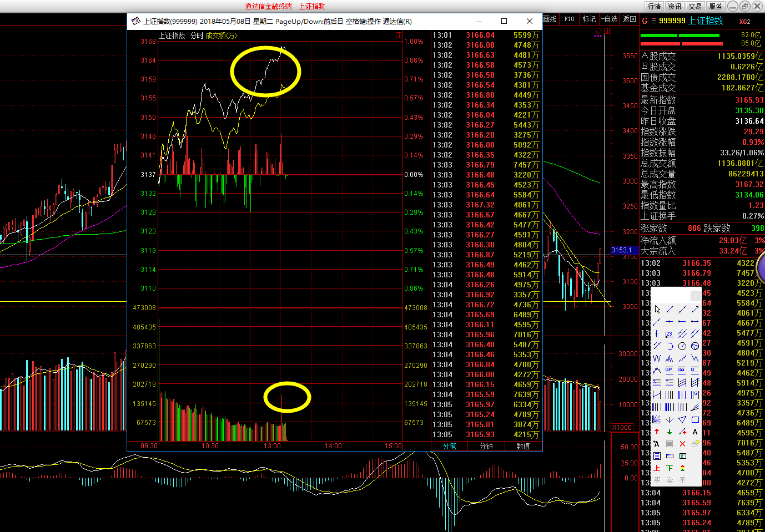Screen dimensions: 765x532
Task: Toggle the red panel icon atop intraday chart
Action: [x=399, y=35]
